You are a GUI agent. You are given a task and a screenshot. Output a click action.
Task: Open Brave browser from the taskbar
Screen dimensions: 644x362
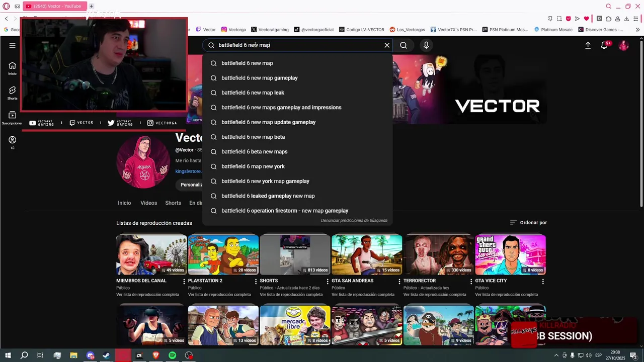(155, 355)
